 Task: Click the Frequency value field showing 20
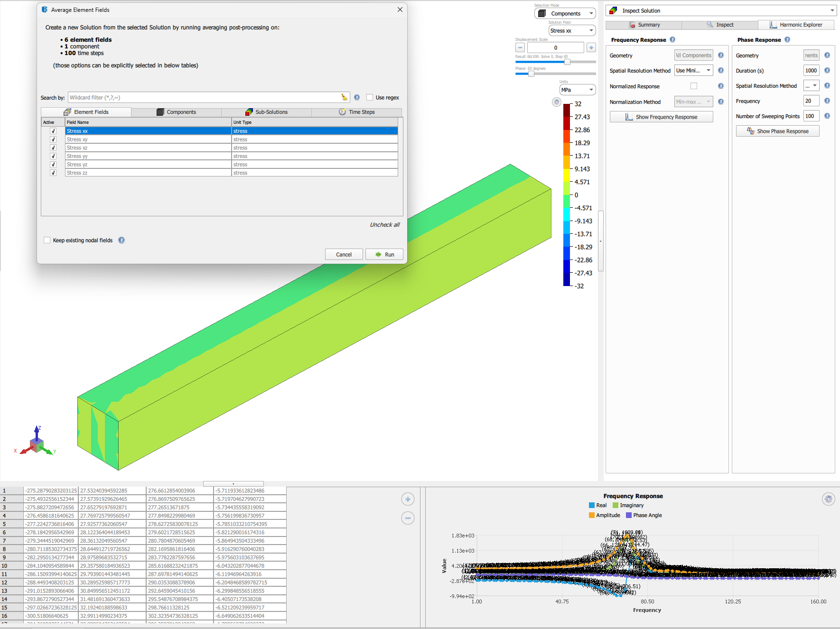[x=812, y=101]
